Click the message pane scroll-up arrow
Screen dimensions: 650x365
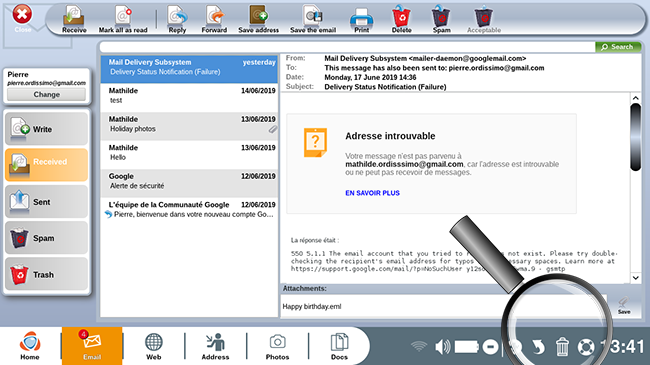pyautogui.click(x=635, y=98)
